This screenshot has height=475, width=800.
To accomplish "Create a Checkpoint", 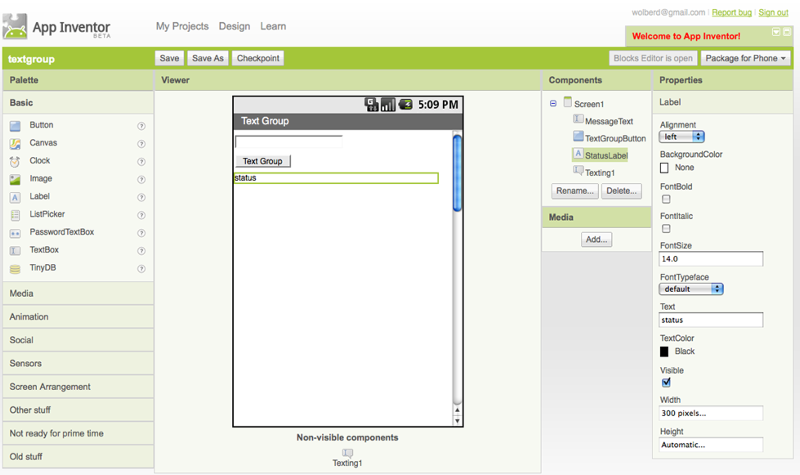I will 258,58.
